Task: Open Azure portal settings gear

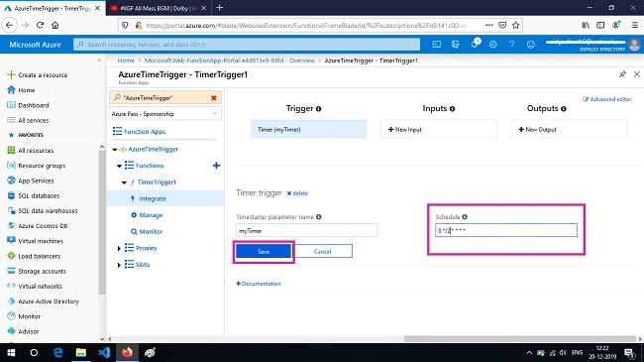Action: tap(492, 44)
